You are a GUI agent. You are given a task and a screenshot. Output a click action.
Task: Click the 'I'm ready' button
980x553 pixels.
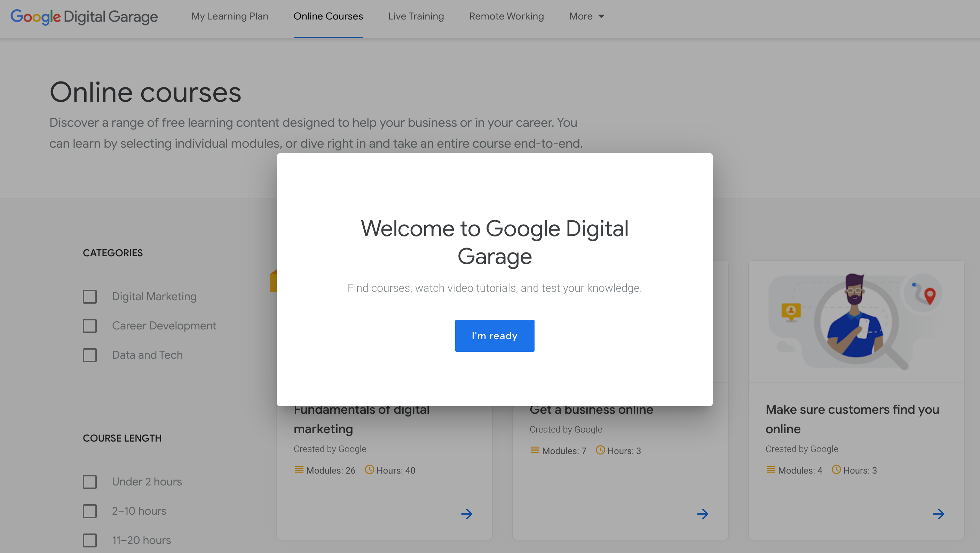pos(494,335)
